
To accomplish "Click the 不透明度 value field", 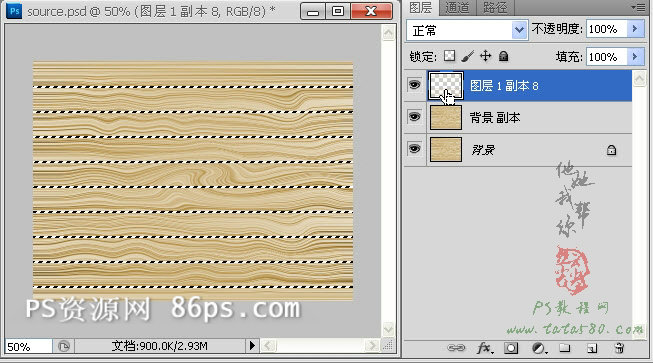I will point(606,29).
